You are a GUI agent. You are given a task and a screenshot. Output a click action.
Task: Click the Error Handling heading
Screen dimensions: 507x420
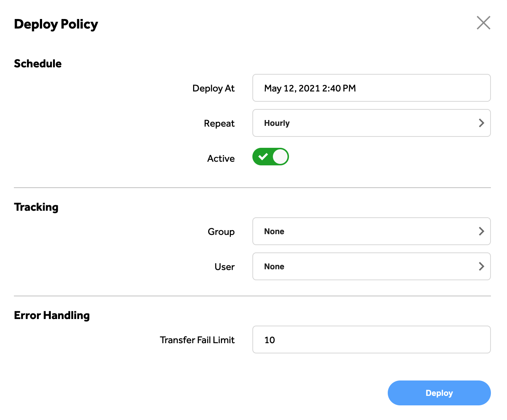52,315
